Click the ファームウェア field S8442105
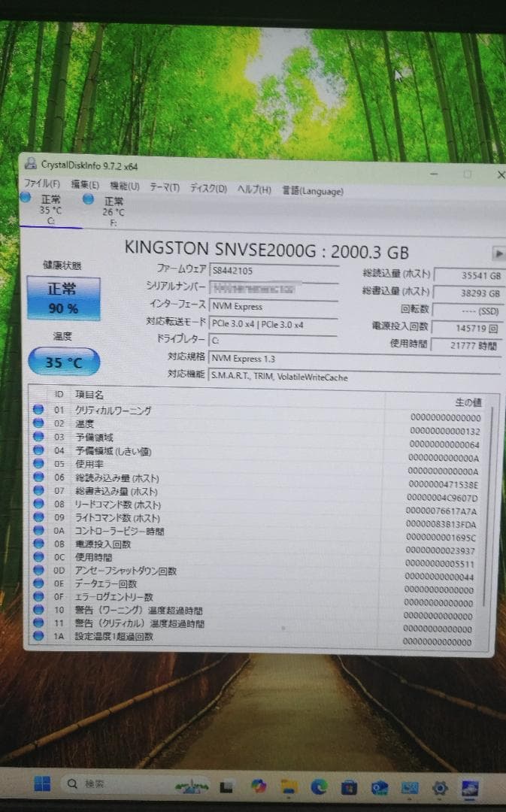 (274, 271)
